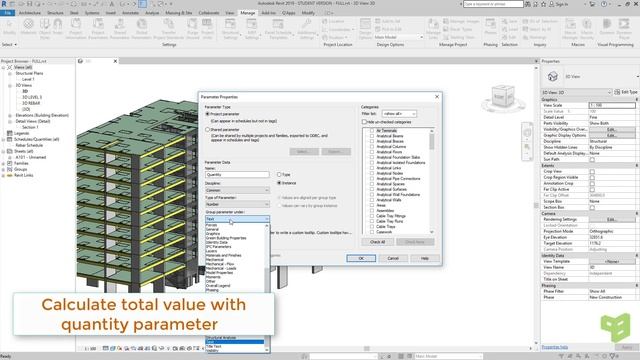
Task: Select Rebar Schedule in Project Browser
Action: point(29,145)
